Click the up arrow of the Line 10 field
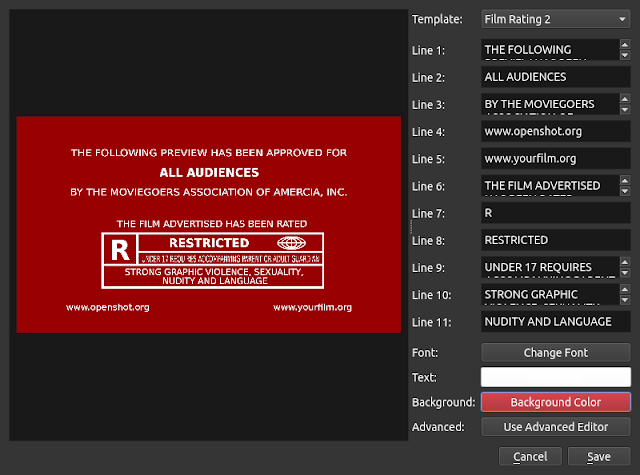The width and height of the screenshot is (640, 475). click(624, 289)
